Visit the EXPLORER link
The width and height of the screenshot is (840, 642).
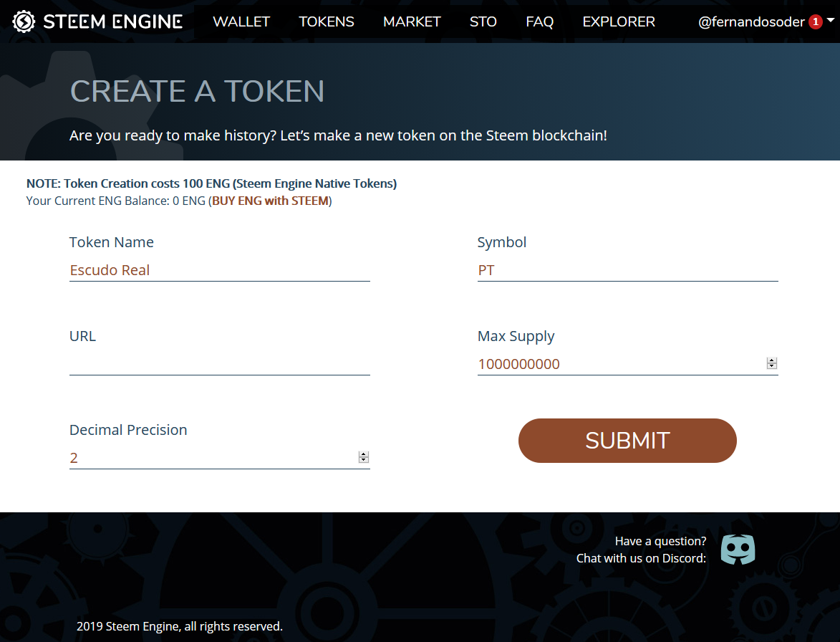pyautogui.click(x=619, y=22)
